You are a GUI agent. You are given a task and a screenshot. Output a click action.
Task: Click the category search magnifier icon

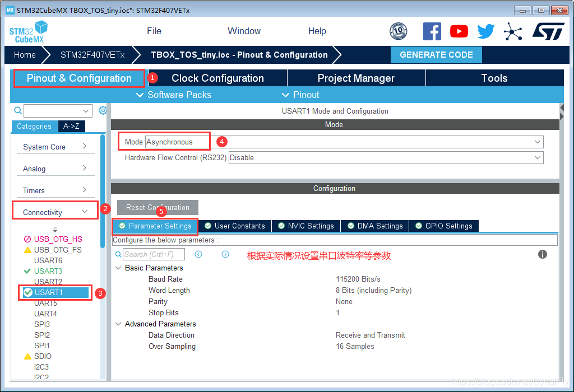[x=17, y=110]
